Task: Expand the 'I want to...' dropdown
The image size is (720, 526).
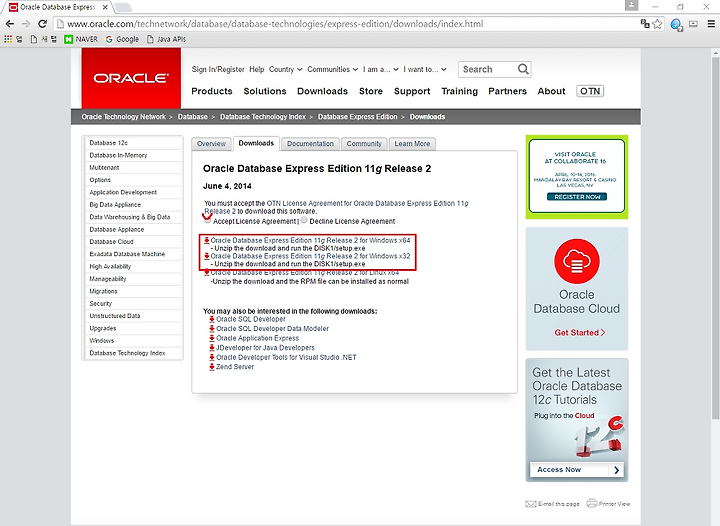Action: pos(425,69)
